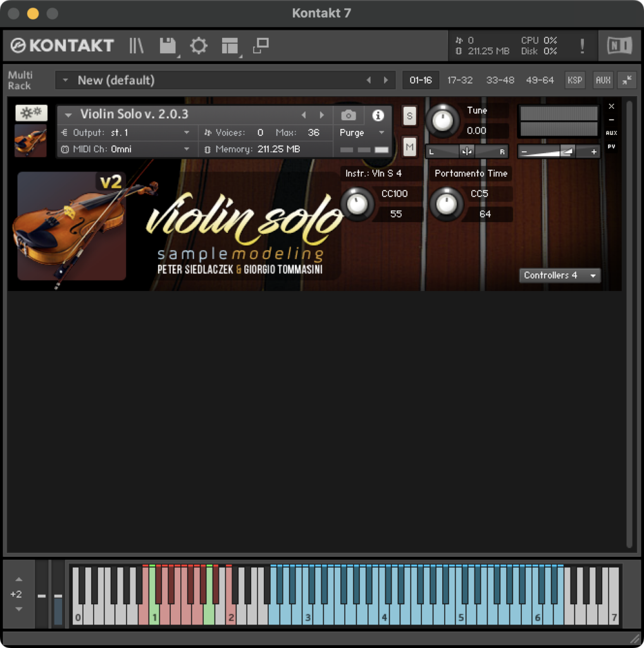
Task: Open the save menu small arrow
Action: (x=179, y=56)
